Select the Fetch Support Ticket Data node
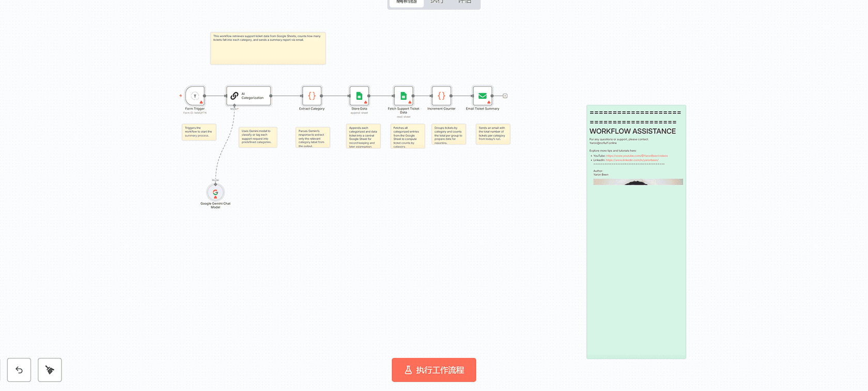The image size is (868, 391). (404, 96)
